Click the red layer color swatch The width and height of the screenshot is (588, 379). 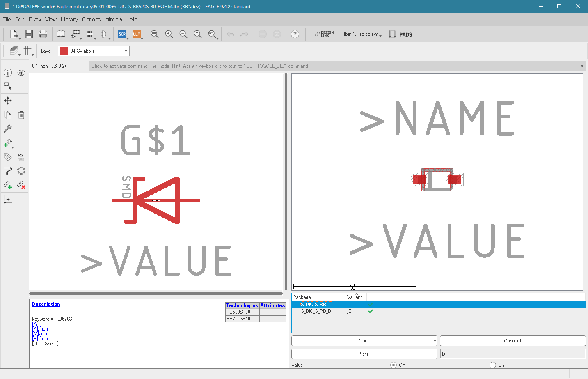[x=64, y=51]
